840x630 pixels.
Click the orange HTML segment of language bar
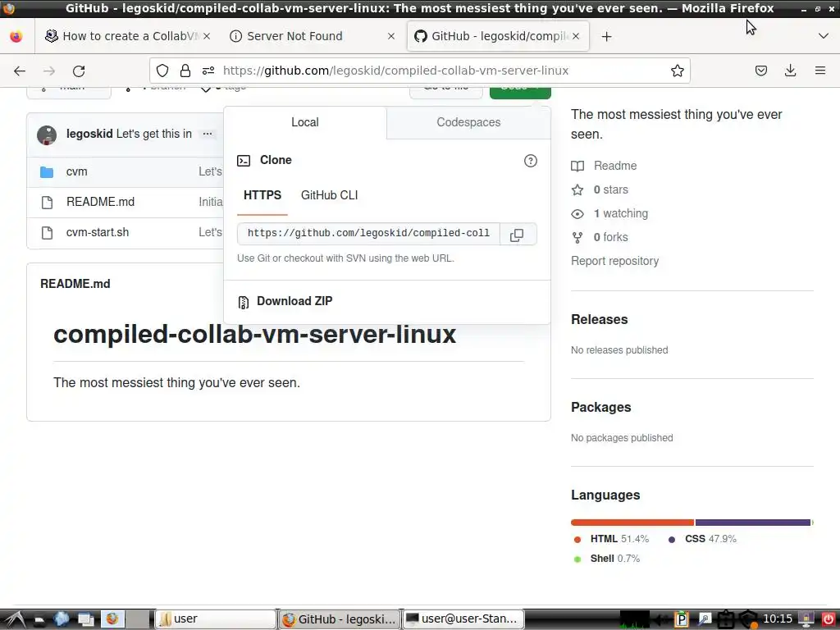[x=632, y=523]
